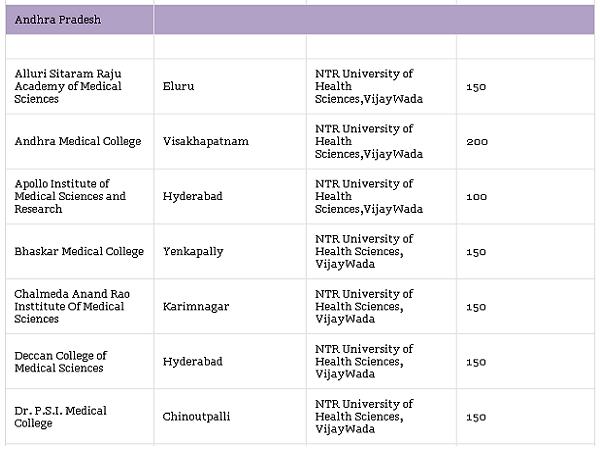Click Deccan College of Medical Sciences
The image size is (600, 450).
point(60,361)
